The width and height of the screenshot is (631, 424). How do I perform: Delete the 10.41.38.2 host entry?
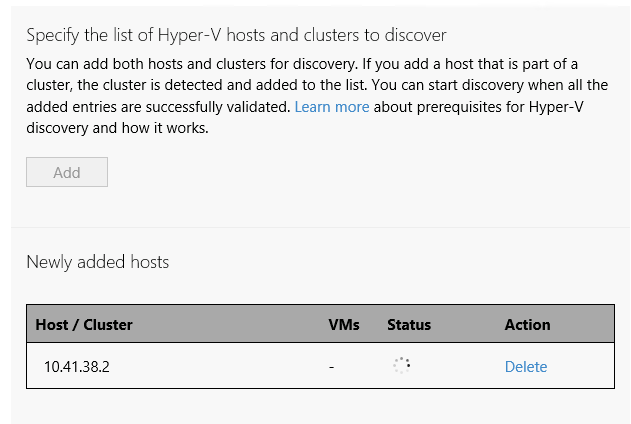point(526,366)
